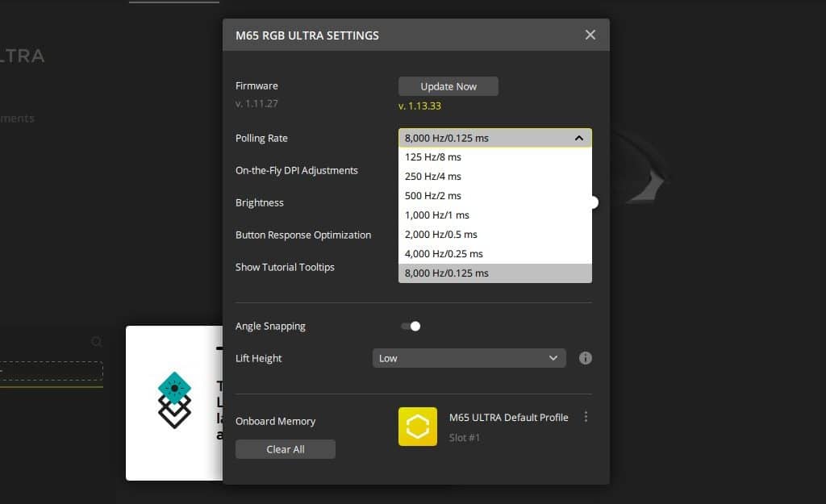
Task: Toggle the Angle Snapping switch
Action: pos(411,327)
